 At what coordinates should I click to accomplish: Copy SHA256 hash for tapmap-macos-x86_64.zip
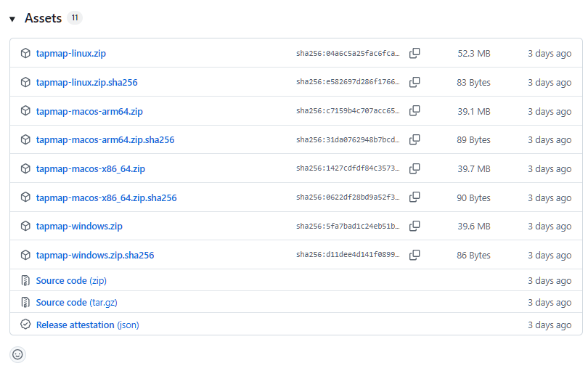pyautogui.click(x=415, y=169)
